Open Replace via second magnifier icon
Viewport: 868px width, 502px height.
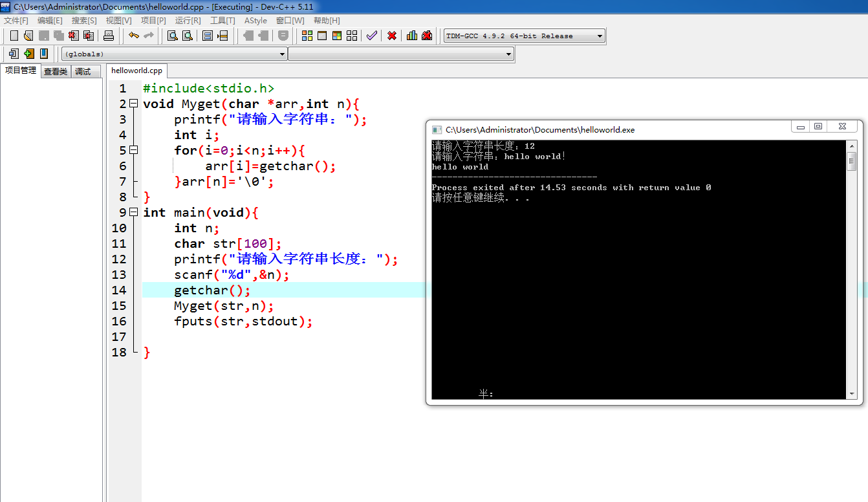[188, 36]
